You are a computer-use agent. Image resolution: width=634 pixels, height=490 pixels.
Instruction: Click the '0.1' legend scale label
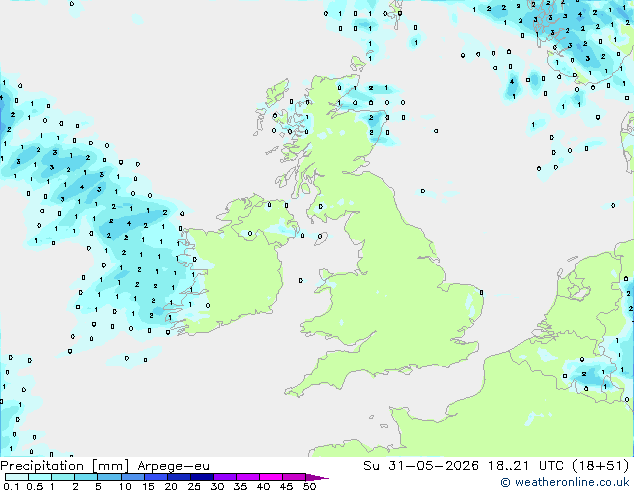click(x=11, y=486)
